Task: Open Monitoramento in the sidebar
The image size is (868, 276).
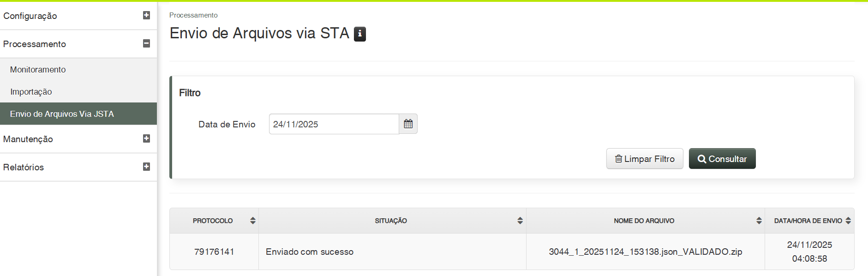Action: coord(38,70)
